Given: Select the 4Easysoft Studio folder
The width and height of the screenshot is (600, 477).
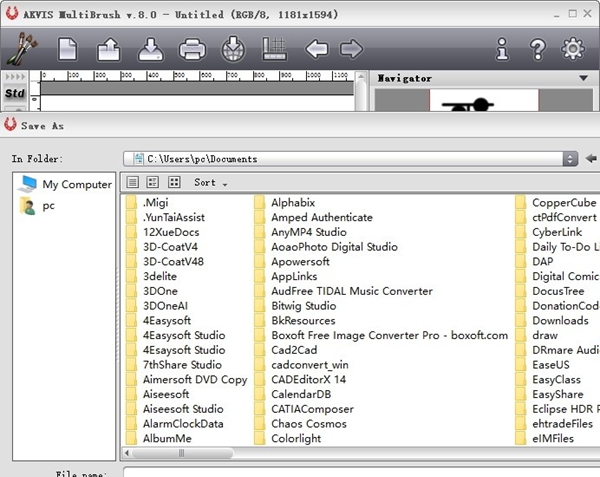Looking at the screenshot, I should point(176,335).
